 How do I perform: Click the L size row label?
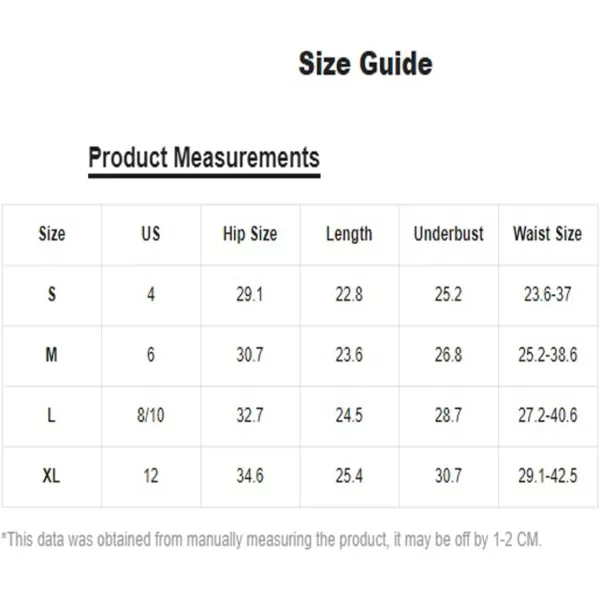tap(51, 415)
